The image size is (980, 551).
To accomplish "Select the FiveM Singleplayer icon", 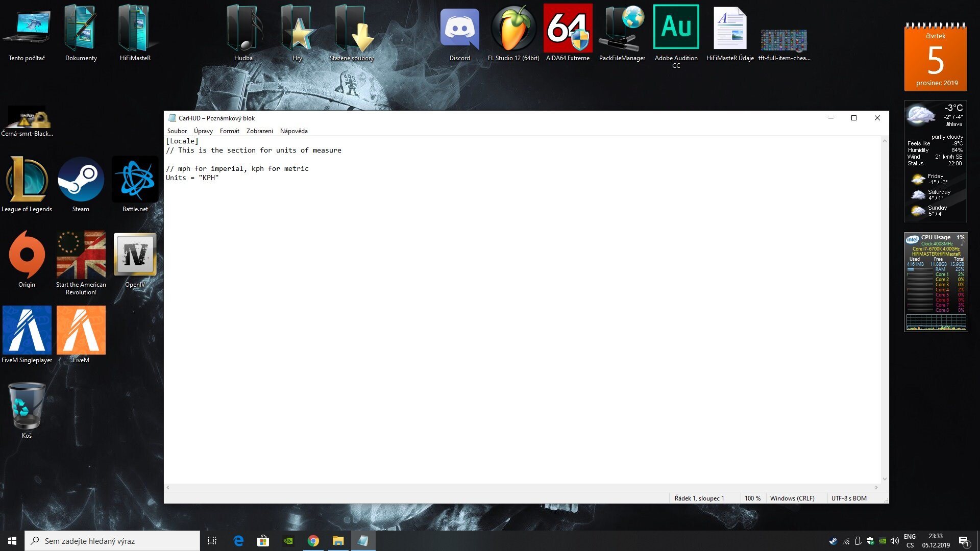I will (x=27, y=331).
